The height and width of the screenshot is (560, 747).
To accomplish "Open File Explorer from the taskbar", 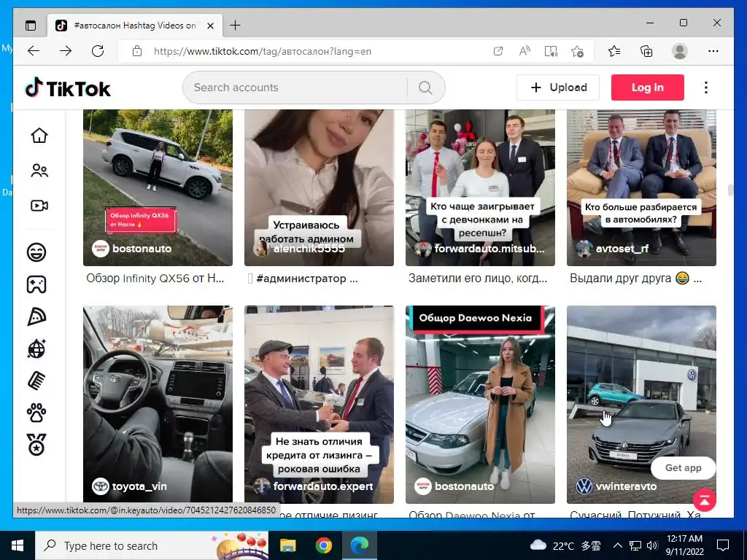I will (x=287, y=545).
